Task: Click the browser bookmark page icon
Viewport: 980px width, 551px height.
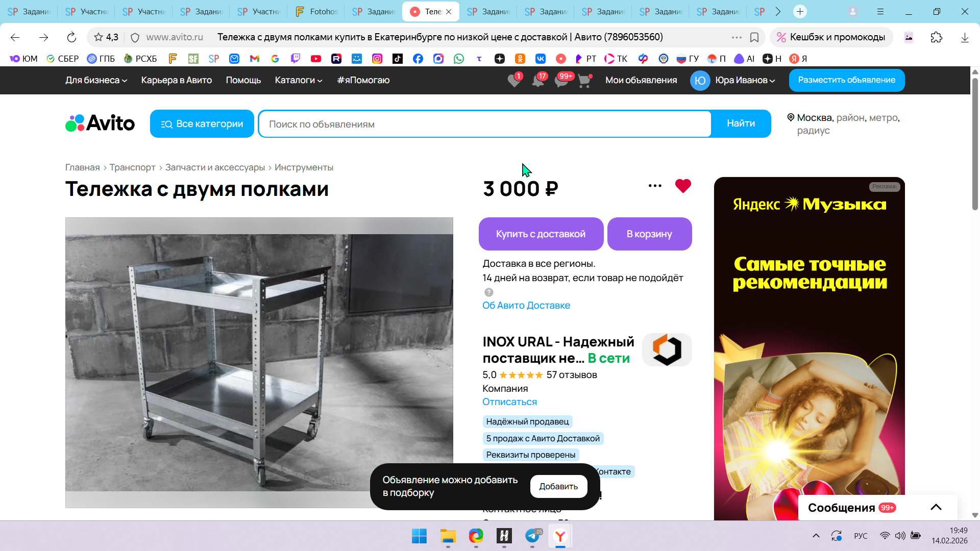Action: [x=754, y=37]
